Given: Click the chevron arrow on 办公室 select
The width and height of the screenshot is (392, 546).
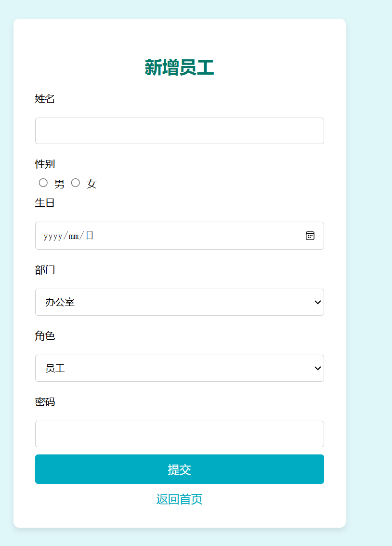Looking at the screenshot, I should 317,302.
